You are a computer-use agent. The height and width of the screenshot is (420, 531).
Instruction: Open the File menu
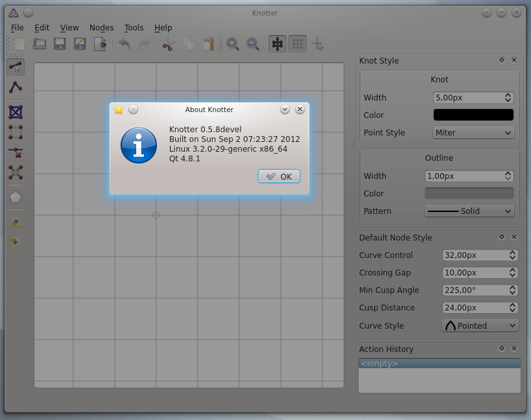tap(18, 28)
